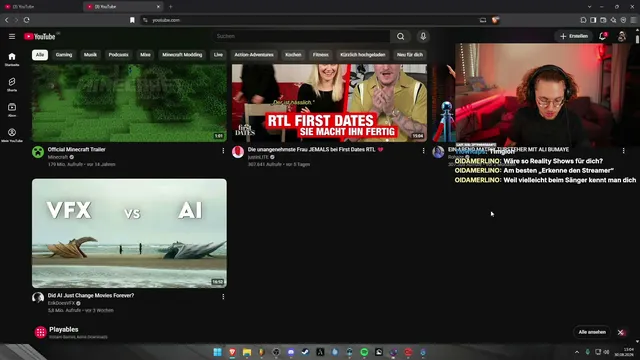Select the Live filter chip
640x360 pixels.
point(218,55)
